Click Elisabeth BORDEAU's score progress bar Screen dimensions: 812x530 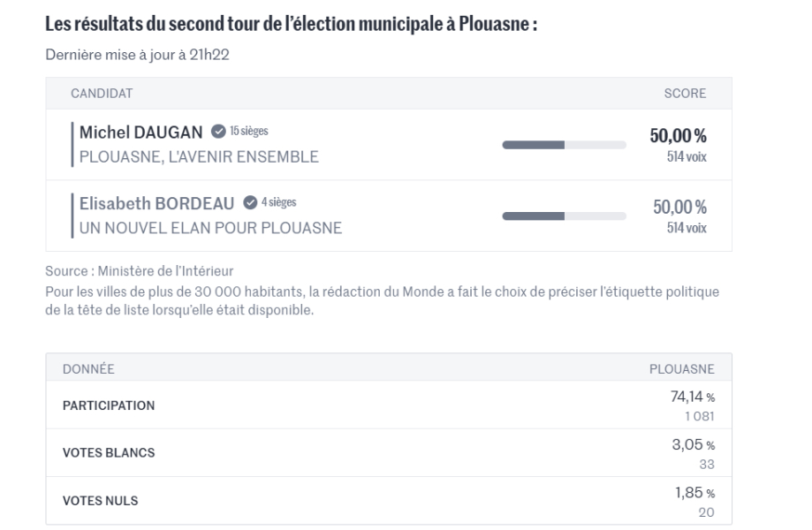pos(564,216)
